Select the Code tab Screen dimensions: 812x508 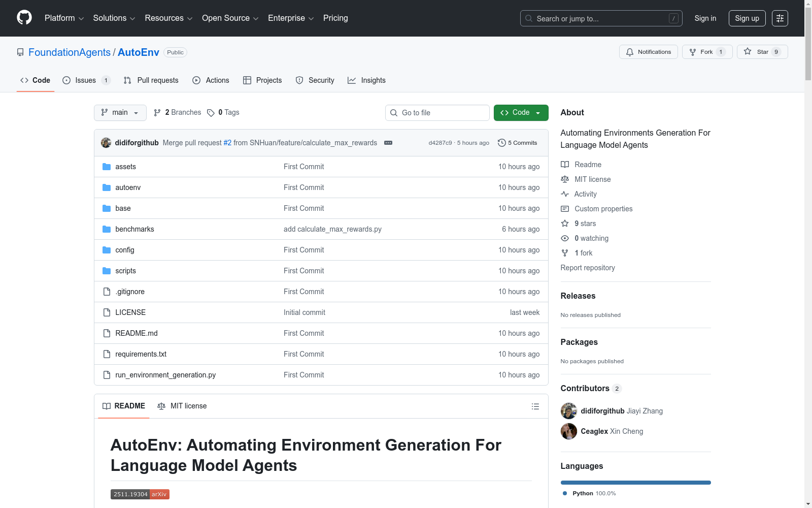coord(36,80)
